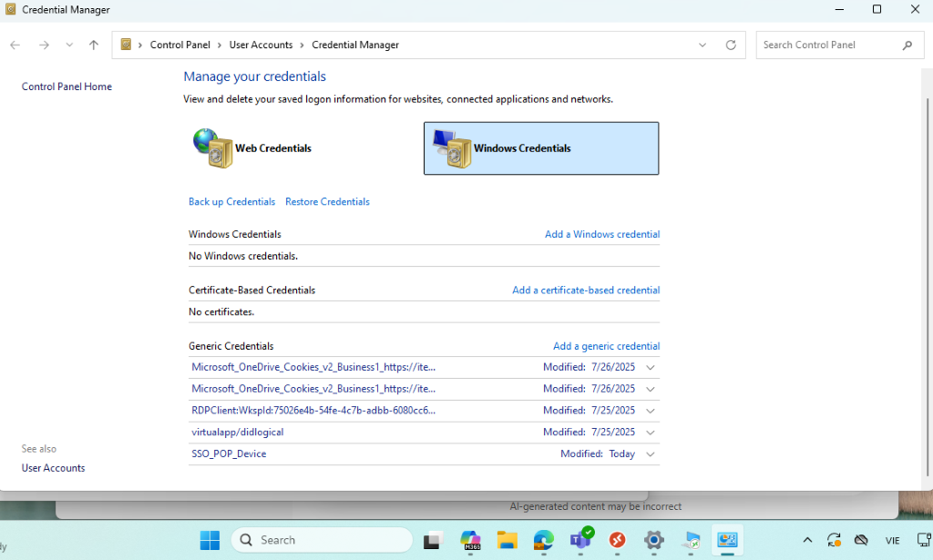The height and width of the screenshot is (560, 933).
Task: Open the Remote Desktop app on taskbar
Action: click(691, 540)
